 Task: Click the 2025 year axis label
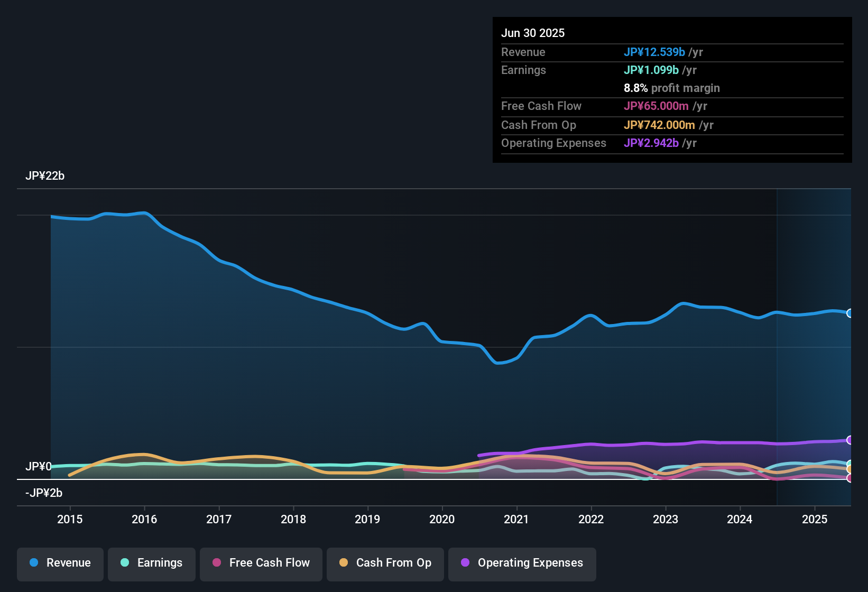tap(815, 520)
